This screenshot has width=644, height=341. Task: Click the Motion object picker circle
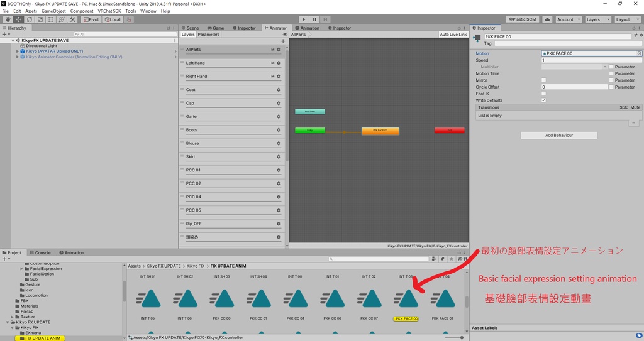[639, 53]
